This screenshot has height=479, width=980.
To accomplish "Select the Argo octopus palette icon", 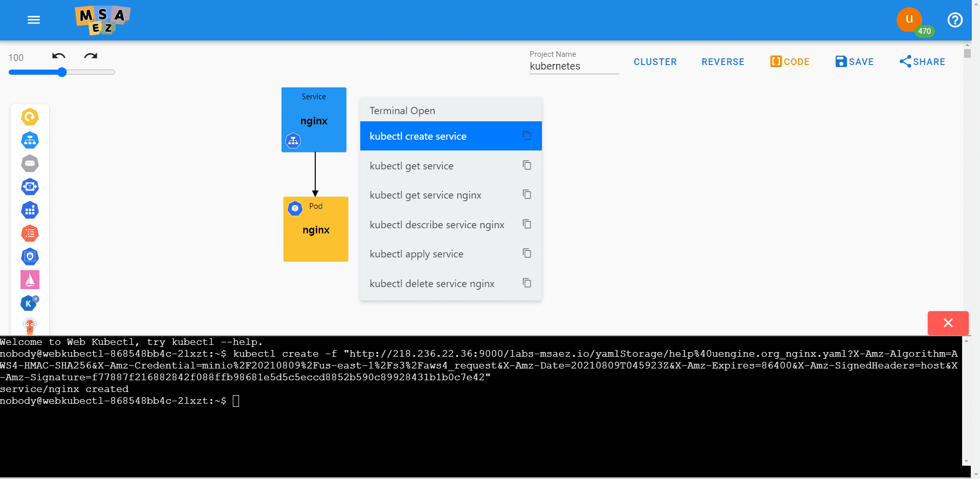I will (x=30, y=325).
